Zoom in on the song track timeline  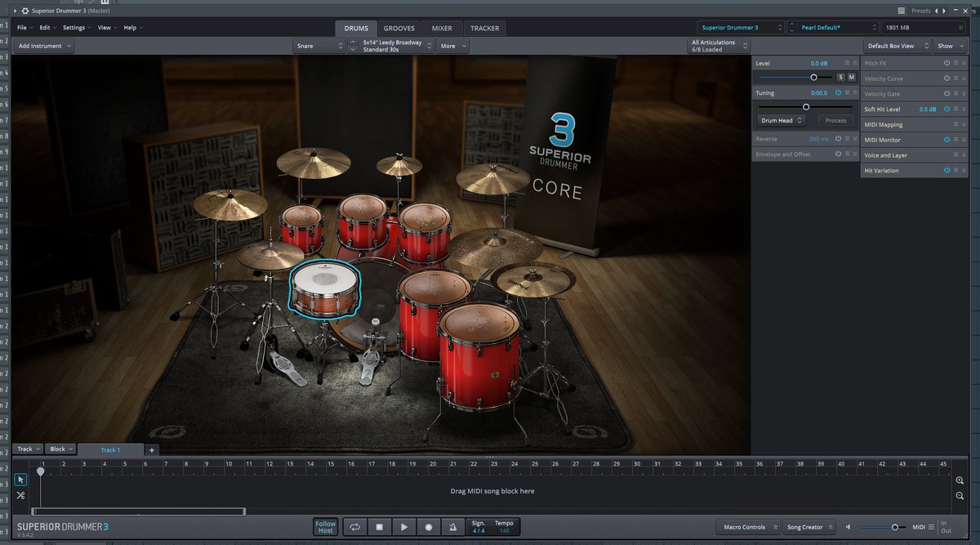pos(960,481)
